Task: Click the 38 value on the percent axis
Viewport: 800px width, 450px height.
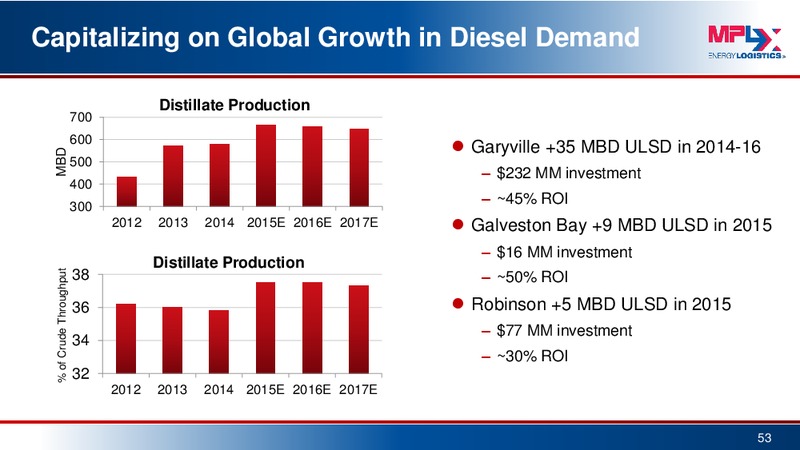Action: click(x=81, y=275)
